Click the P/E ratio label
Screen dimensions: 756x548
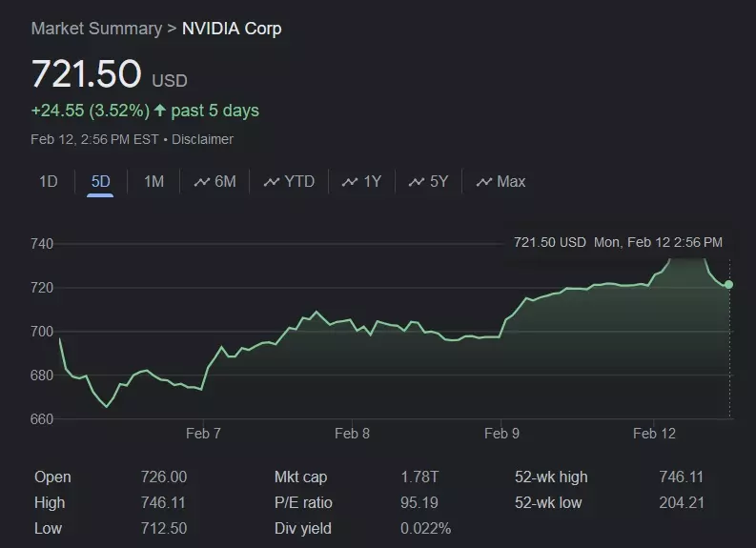[x=303, y=502]
